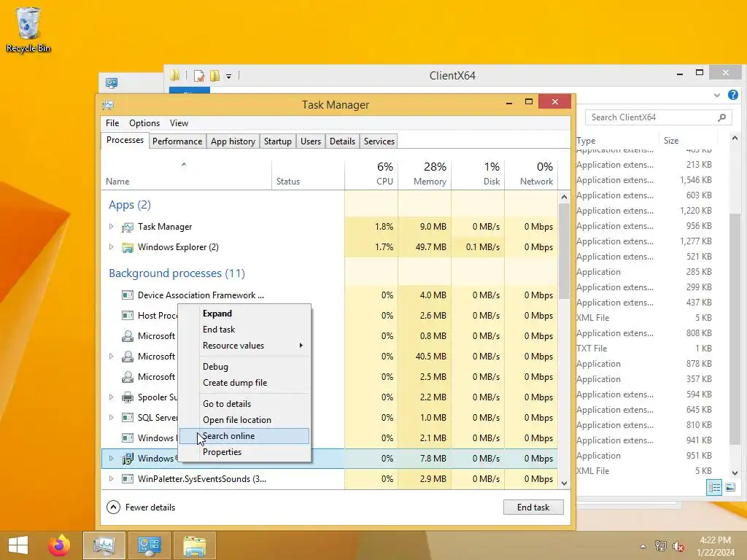Click the Windows Explorer process icon

pyautogui.click(x=127, y=248)
